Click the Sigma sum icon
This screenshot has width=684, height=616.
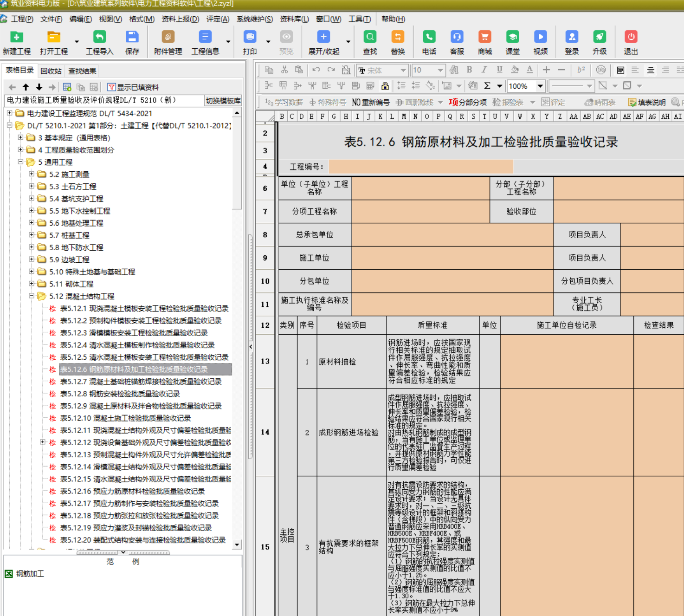click(487, 86)
